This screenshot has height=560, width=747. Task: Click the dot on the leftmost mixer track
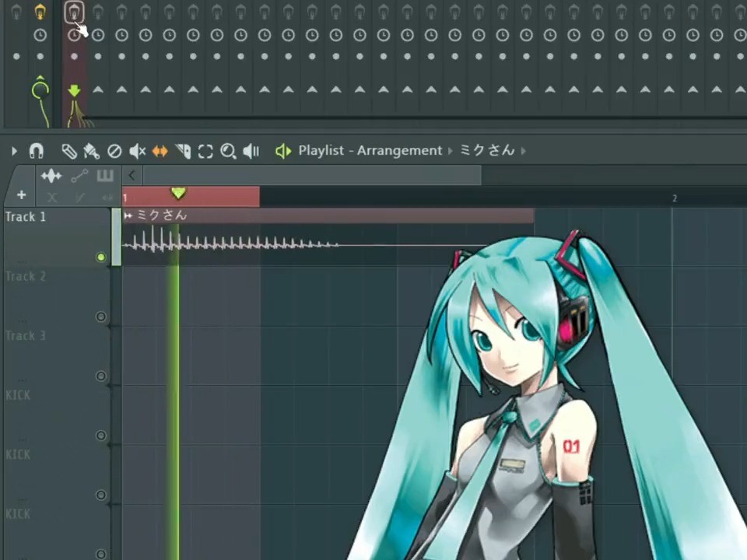pos(16,57)
